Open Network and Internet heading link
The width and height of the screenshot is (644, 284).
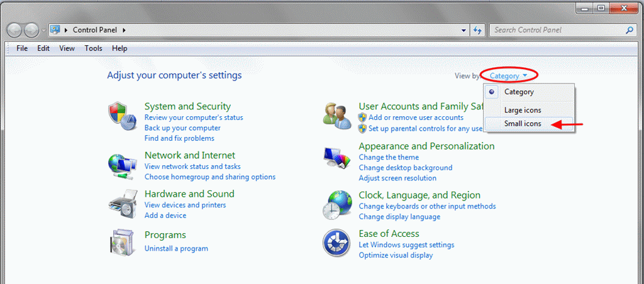point(190,155)
